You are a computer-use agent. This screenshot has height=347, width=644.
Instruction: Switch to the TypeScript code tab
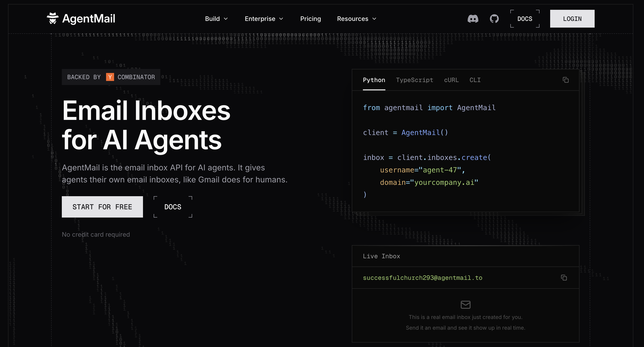point(415,80)
